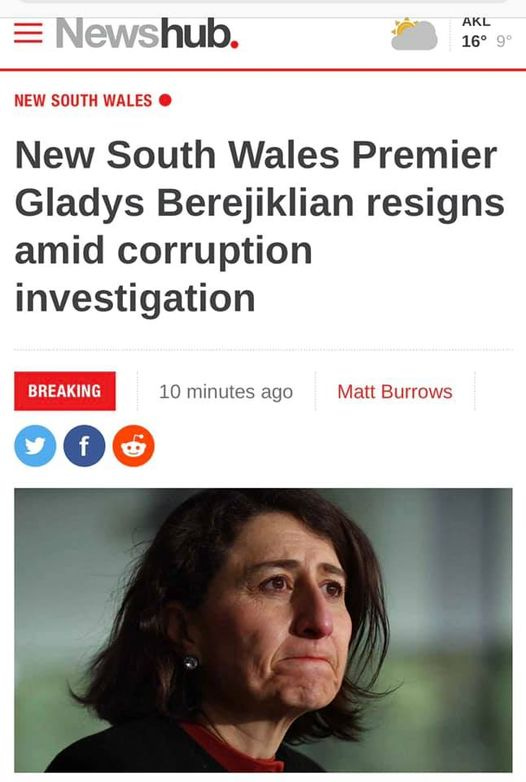Share the article on Twitter
The height and width of the screenshot is (782, 526).
click(35, 446)
